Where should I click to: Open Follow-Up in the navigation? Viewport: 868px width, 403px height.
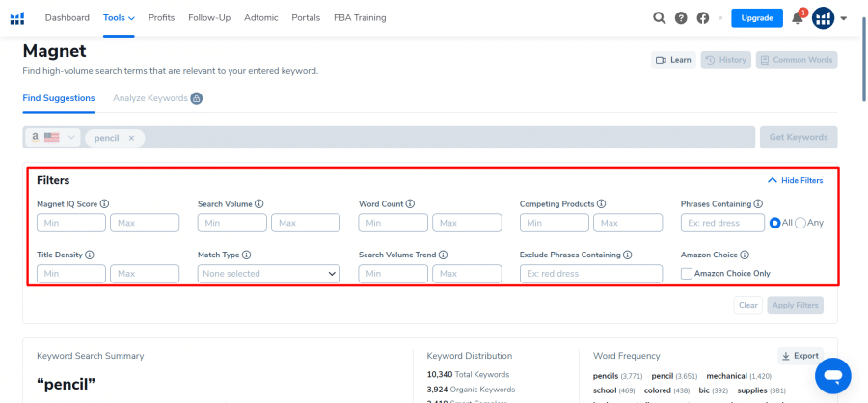coord(209,18)
